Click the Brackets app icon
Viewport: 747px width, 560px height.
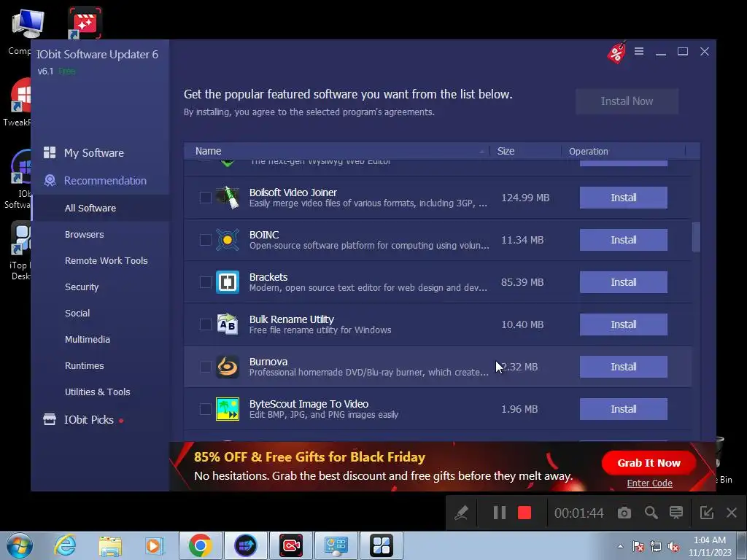pos(228,282)
